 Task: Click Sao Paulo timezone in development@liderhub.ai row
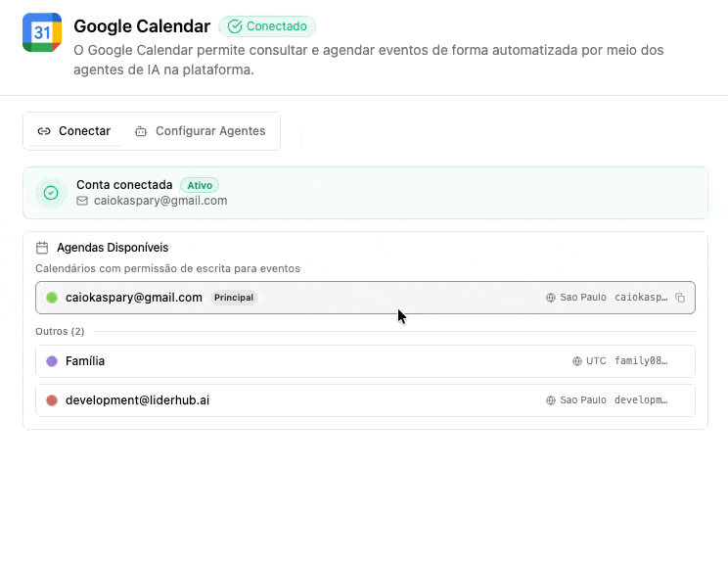coord(583,399)
